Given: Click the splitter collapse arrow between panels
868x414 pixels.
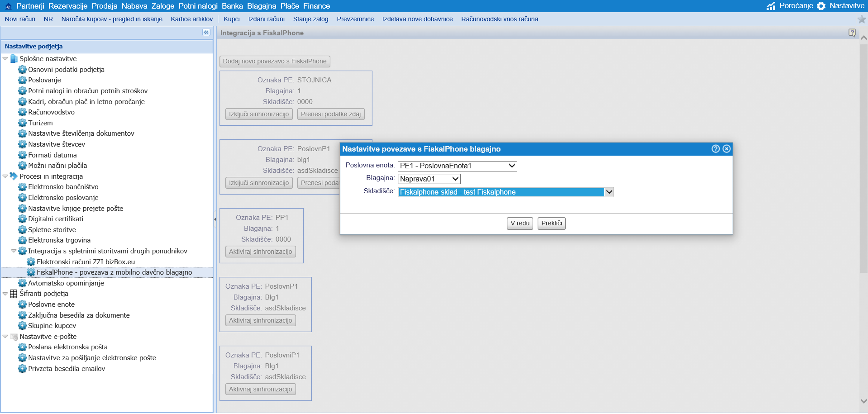Looking at the screenshot, I should tap(215, 219).
